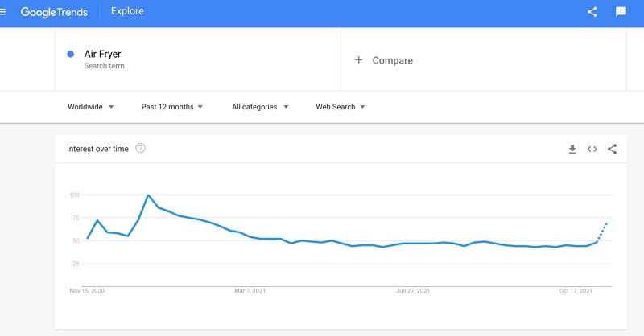
Task: Share the Interest over time chart
Action: tap(612, 149)
